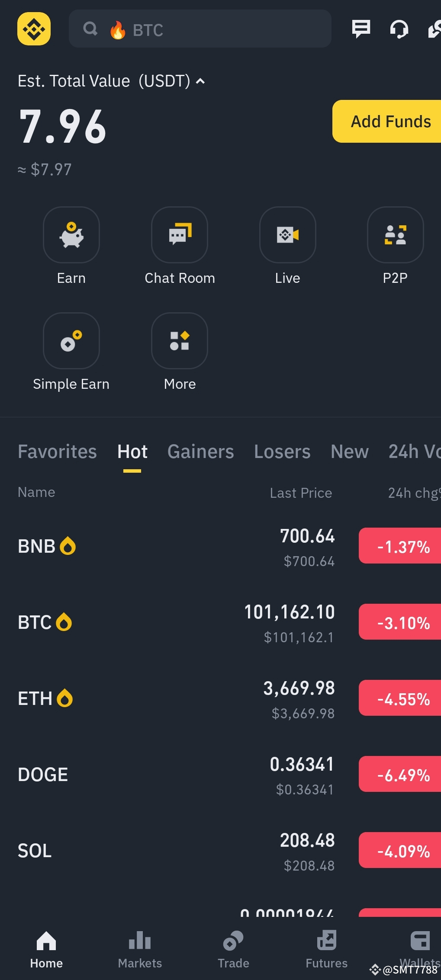This screenshot has width=441, height=980.
Task: Switch to the Gainers tab
Action: click(200, 452)
